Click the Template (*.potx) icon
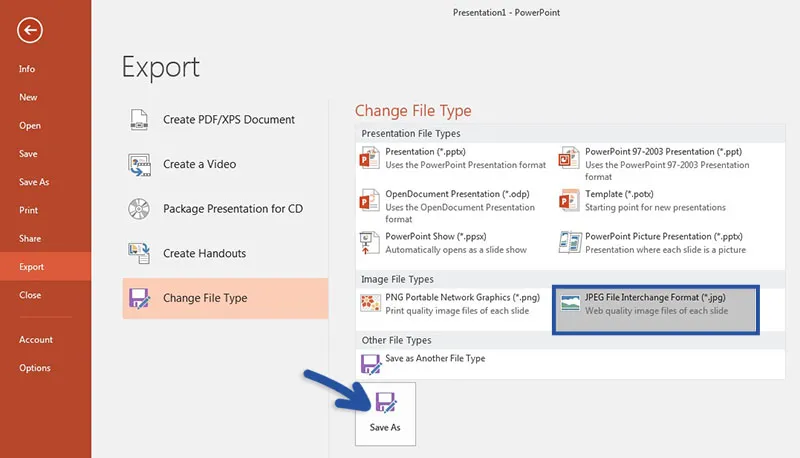This screenshot has width=800, height=458. (570, 199)
